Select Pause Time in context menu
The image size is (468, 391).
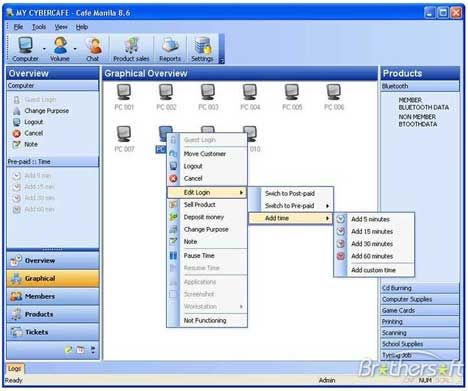pyautogui.click(x=199, y=256)
